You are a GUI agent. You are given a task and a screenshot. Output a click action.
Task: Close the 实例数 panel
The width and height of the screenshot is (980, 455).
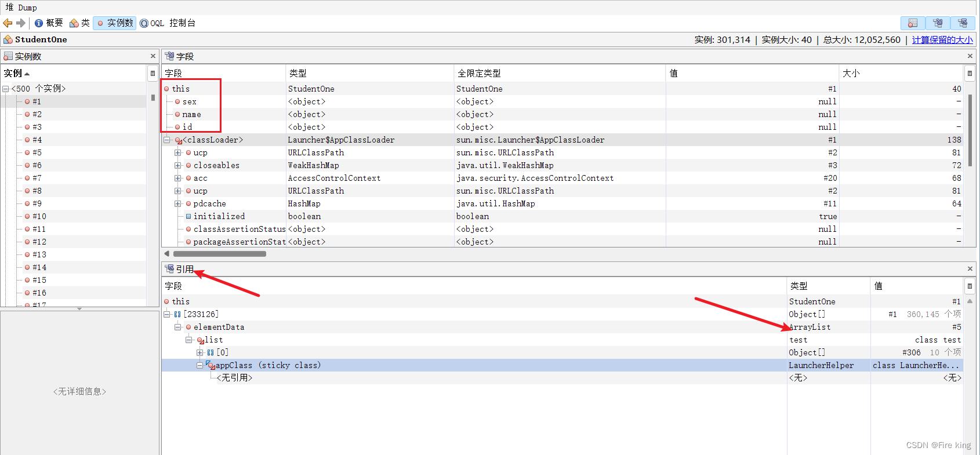[x=153, y=56]
